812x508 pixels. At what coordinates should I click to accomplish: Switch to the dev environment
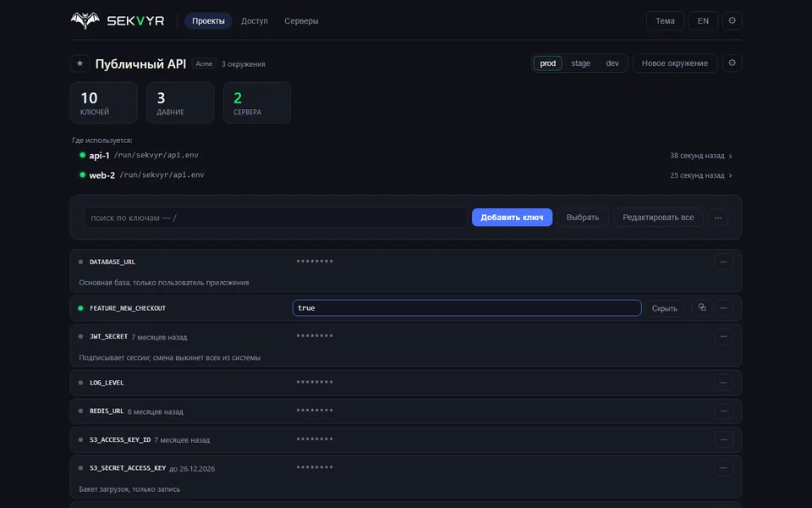[x=612, y=63]
